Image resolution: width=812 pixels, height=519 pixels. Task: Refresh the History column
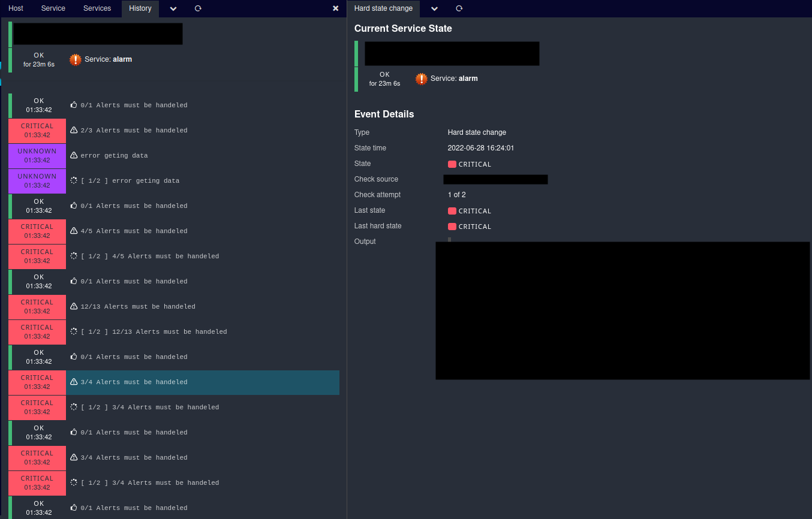pos(197,8)
